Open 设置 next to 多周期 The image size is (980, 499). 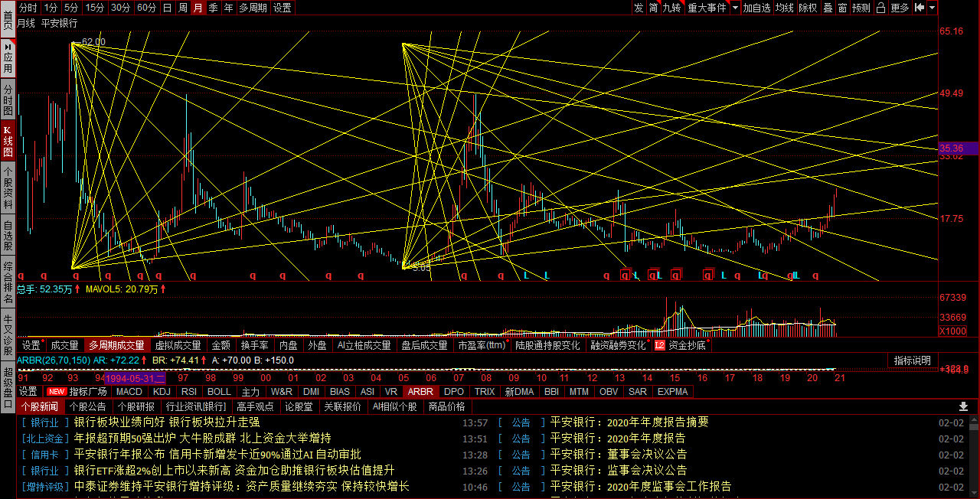282,8
